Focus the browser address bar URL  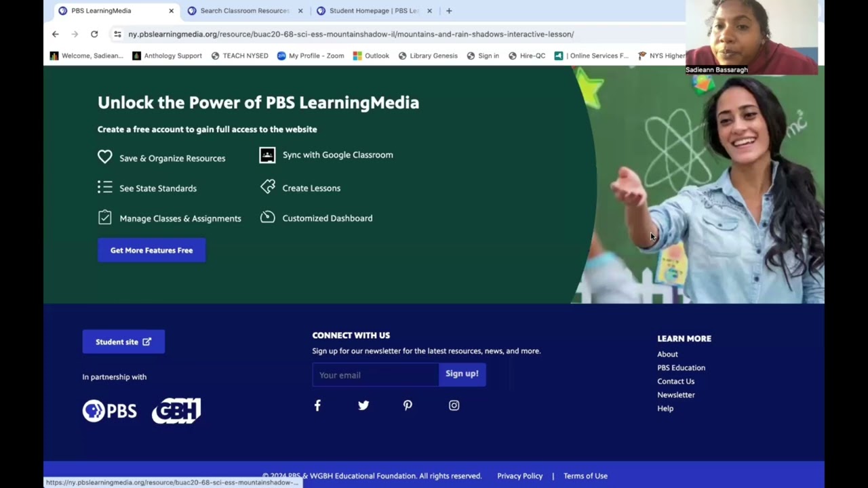point(351,34)
